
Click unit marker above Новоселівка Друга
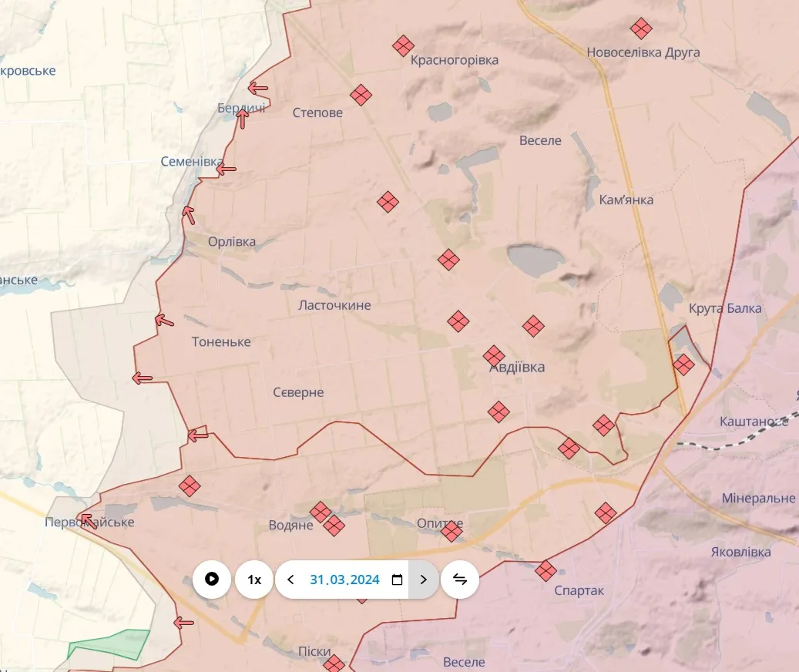[x=641, y=29]
